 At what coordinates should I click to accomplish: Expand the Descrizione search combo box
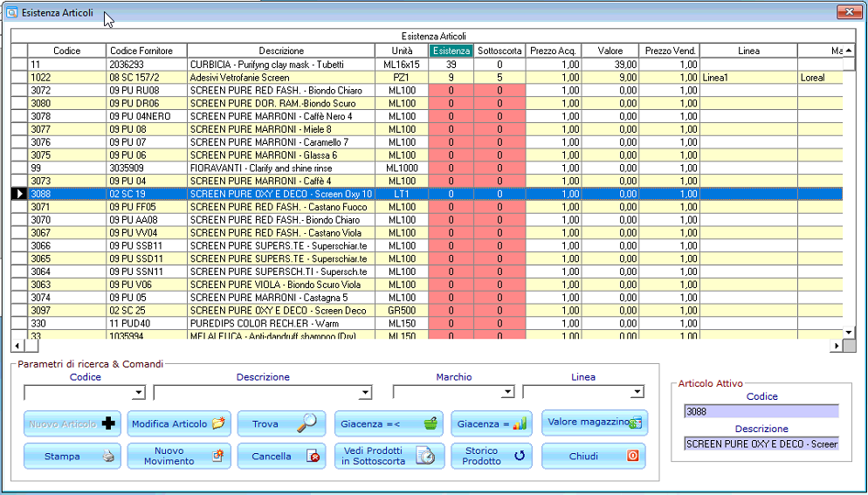pyautogui.click(x=365, y=393)
